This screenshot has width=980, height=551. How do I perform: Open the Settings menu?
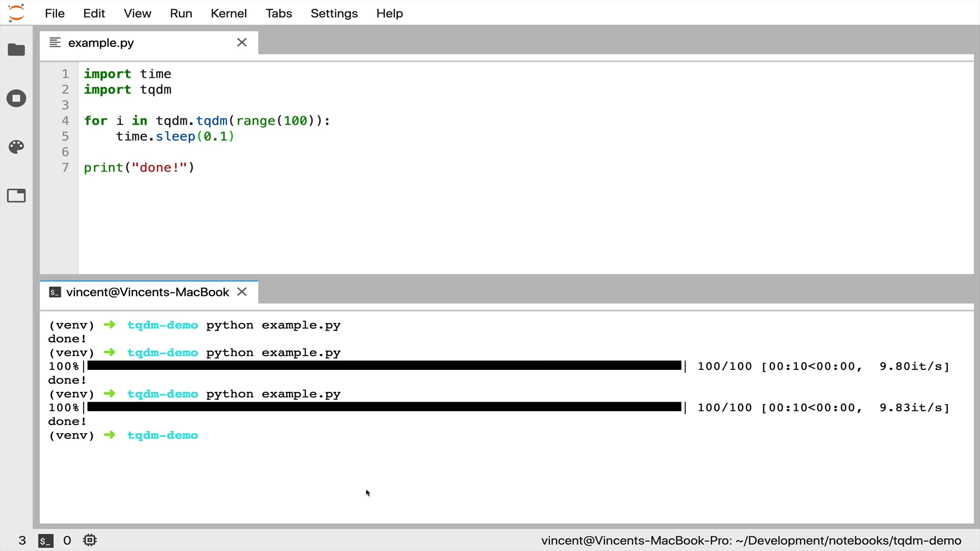point(334,13)
